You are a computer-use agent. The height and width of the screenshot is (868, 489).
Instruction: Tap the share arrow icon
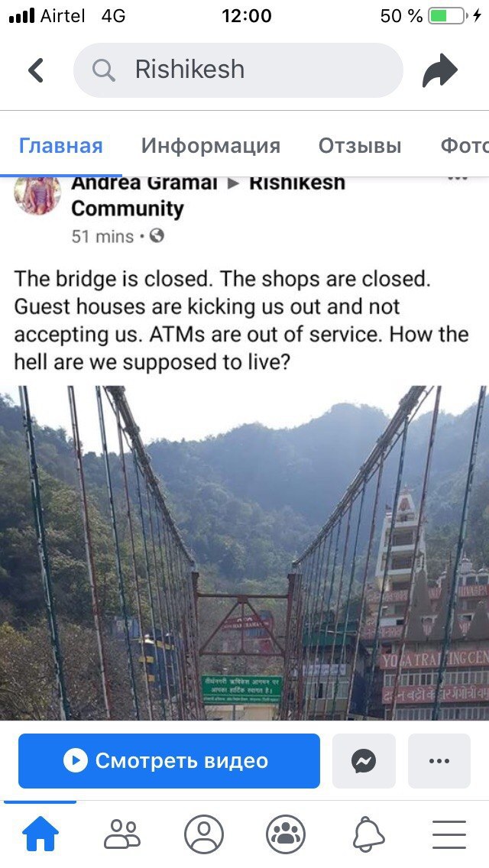[x=440, y=70]
